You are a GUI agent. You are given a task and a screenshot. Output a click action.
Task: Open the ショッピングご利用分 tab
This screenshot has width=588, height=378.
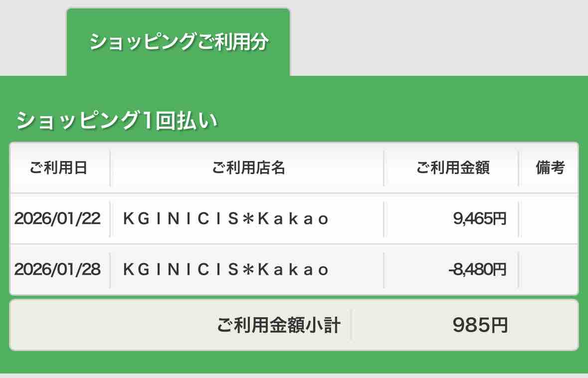tap(178, 41)
